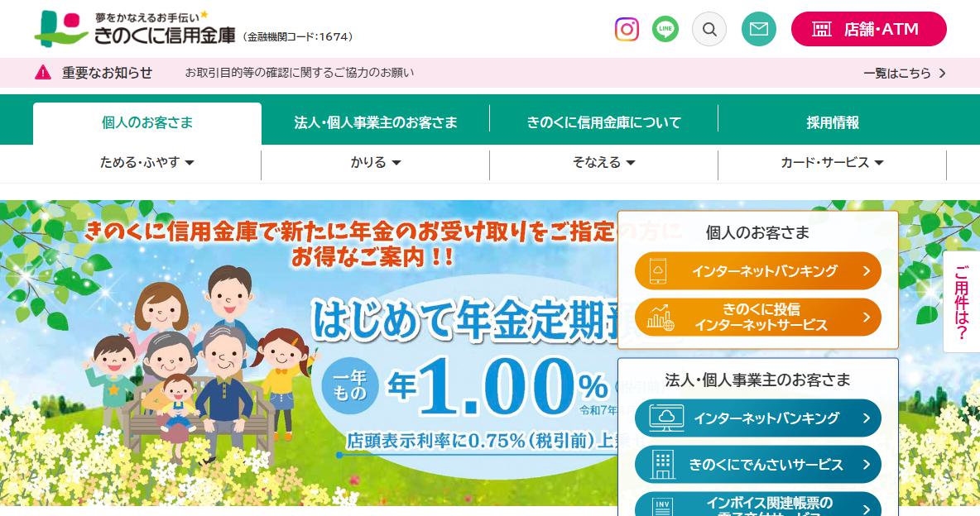The height and width of the screenshot is (516, 980).
Task: Open the LINE icon link
Action: (665, 29)
